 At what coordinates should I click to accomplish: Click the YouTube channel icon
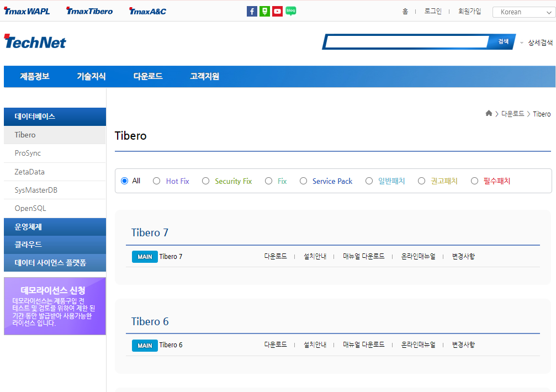point(277,11)
